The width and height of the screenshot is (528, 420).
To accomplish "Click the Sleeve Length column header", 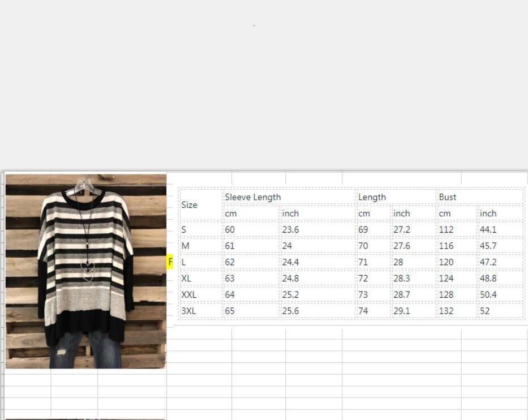I will click(x=253, y=197).
